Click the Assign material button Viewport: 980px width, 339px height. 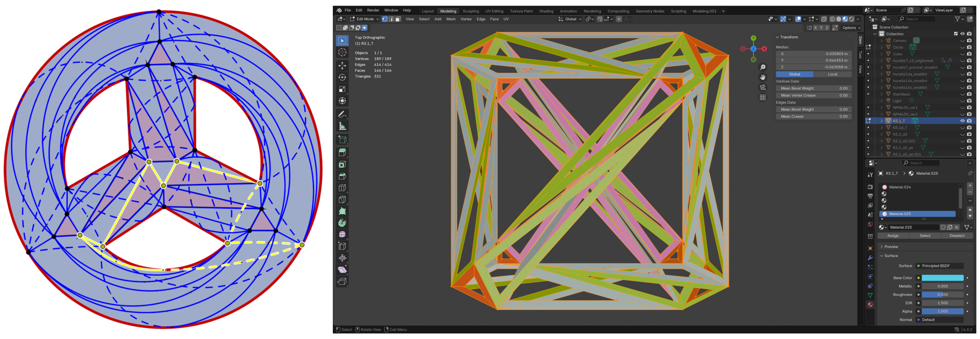(x=892, y=236)
